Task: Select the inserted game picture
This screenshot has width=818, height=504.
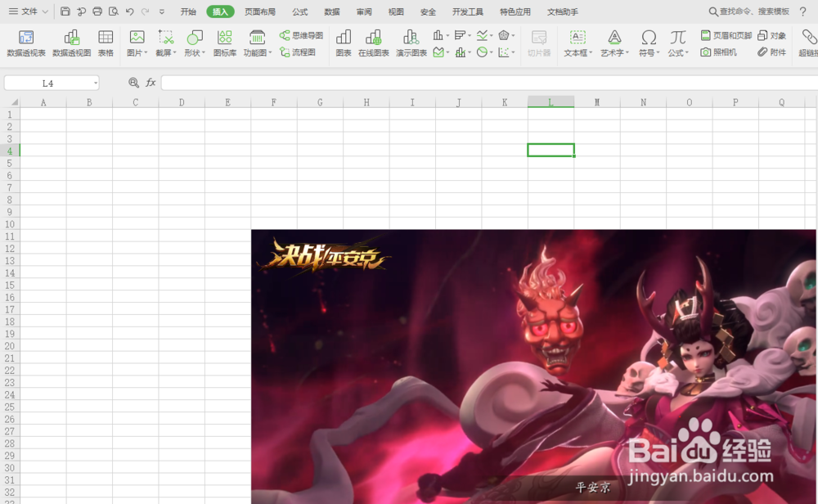Action: 533,367
